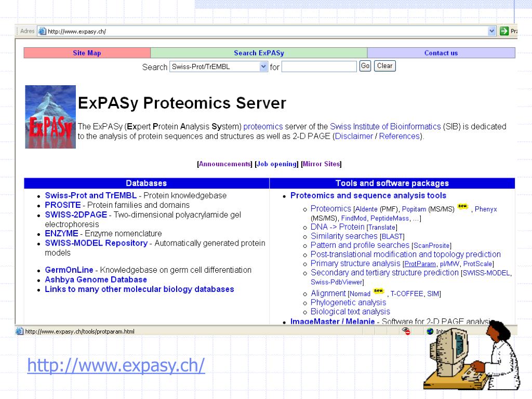Open the Proteomics tools category link
Viewport: 532px width, 399px height.
tap(331, 209)
